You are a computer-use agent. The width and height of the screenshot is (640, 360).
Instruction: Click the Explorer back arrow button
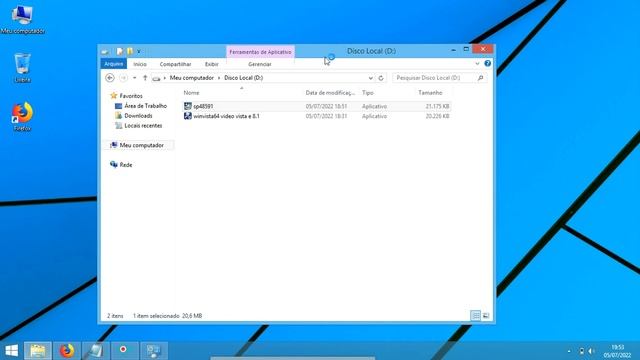point(110,78)
